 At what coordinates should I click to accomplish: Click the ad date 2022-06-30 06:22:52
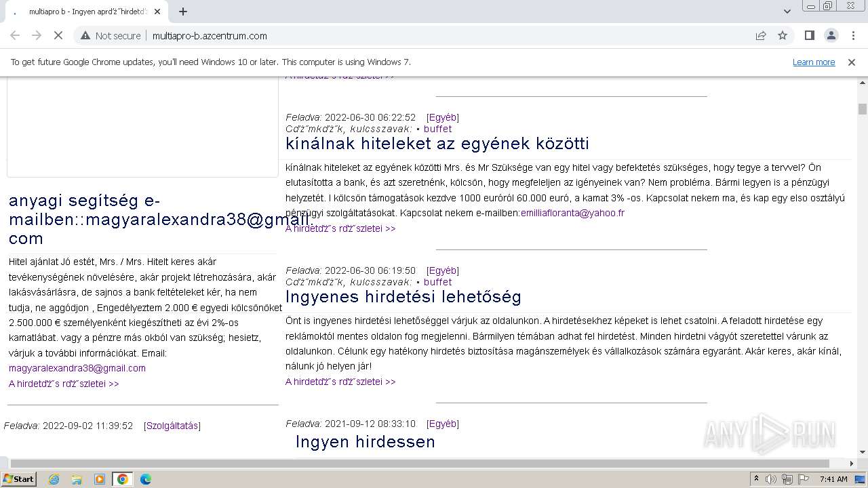370,117
